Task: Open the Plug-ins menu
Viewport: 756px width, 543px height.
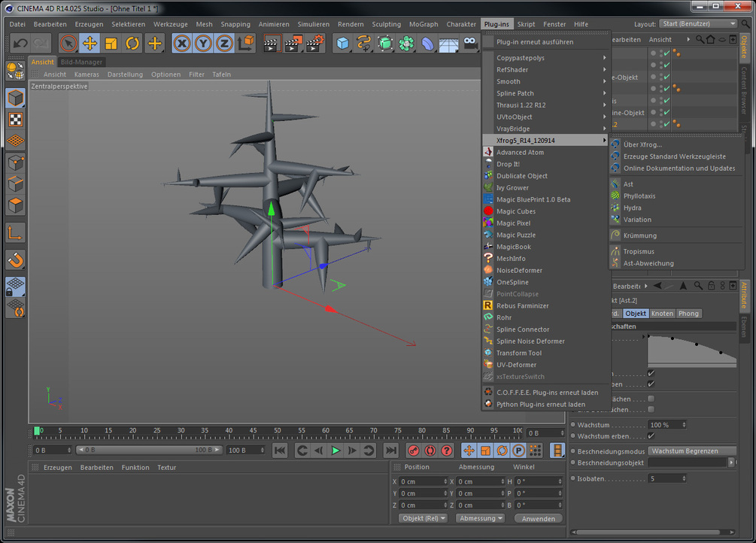Action: tap(496, 24)
